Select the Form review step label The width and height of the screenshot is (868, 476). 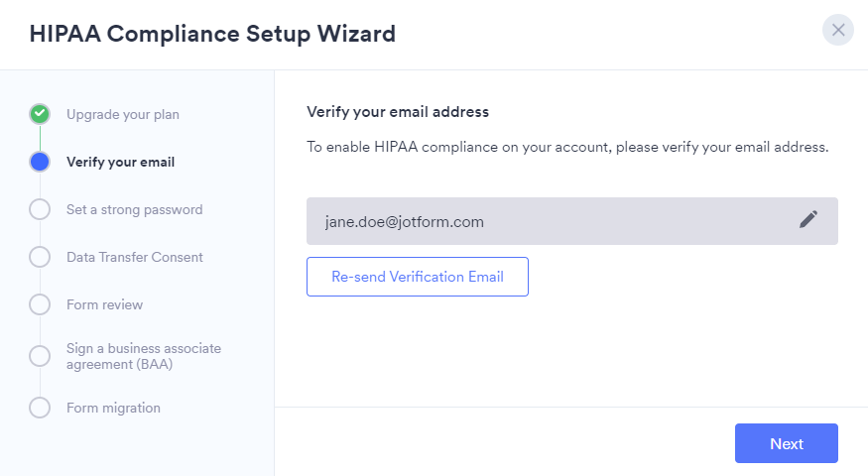tap(104, 304)
